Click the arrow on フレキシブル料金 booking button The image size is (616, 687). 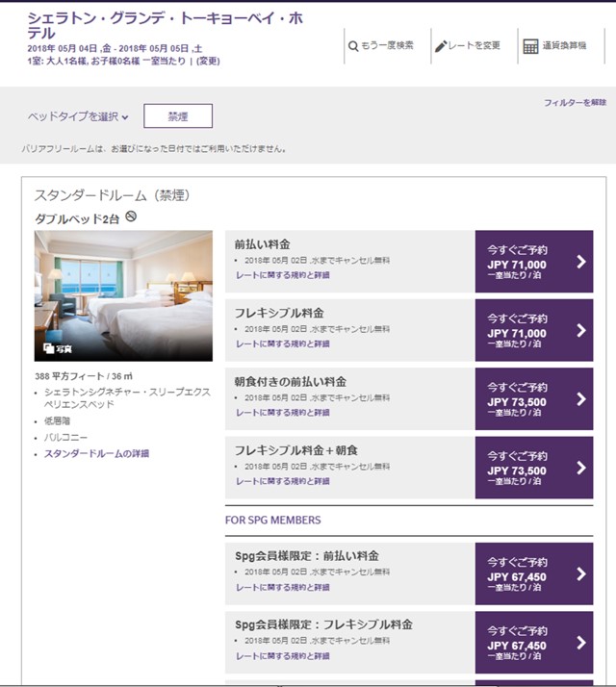pyautogui.click(x=581, y=330)
